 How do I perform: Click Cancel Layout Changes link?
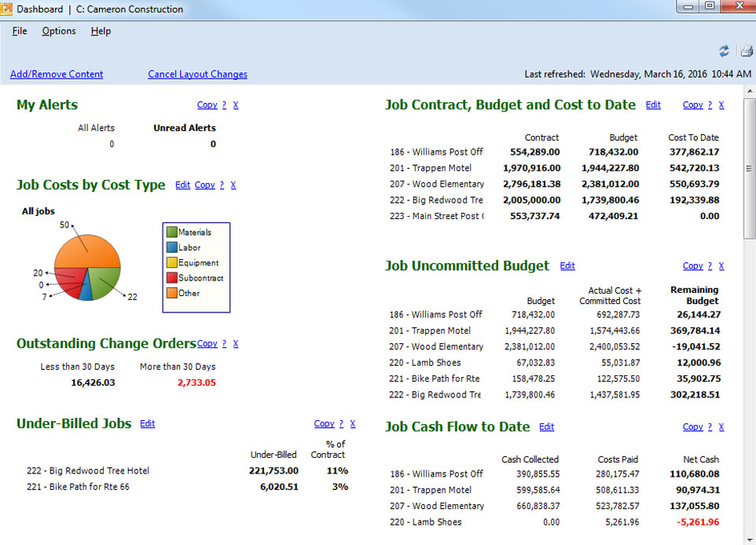(198, 74)
